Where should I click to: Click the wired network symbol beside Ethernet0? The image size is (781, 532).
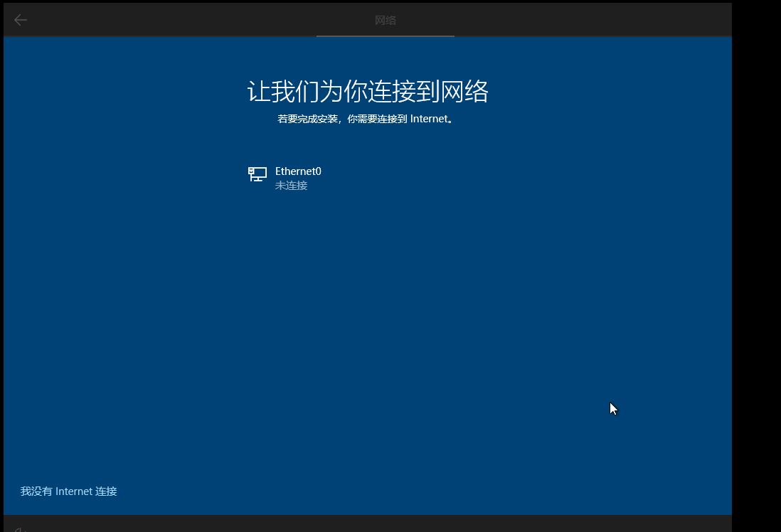(x=257, y=174)
